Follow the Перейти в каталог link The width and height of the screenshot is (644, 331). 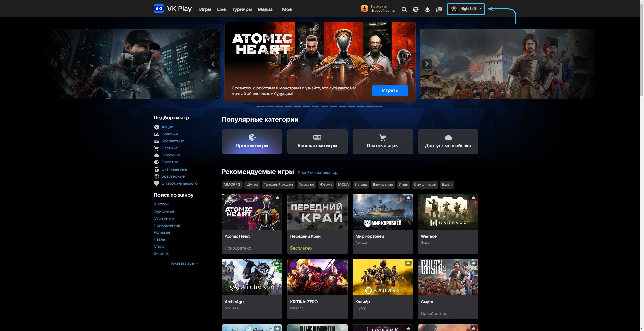coord(317,173)
